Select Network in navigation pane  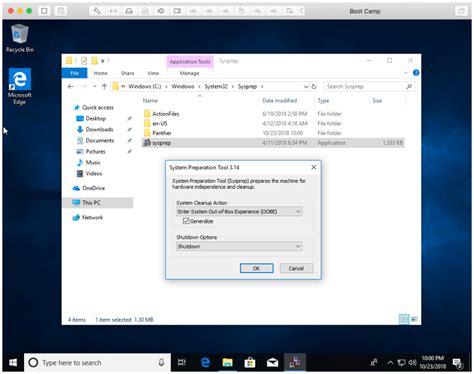click(x=92, y=217)
